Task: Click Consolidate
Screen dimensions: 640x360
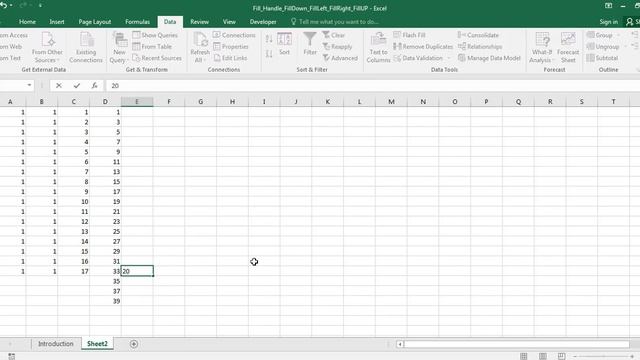Action: point(478,35)
